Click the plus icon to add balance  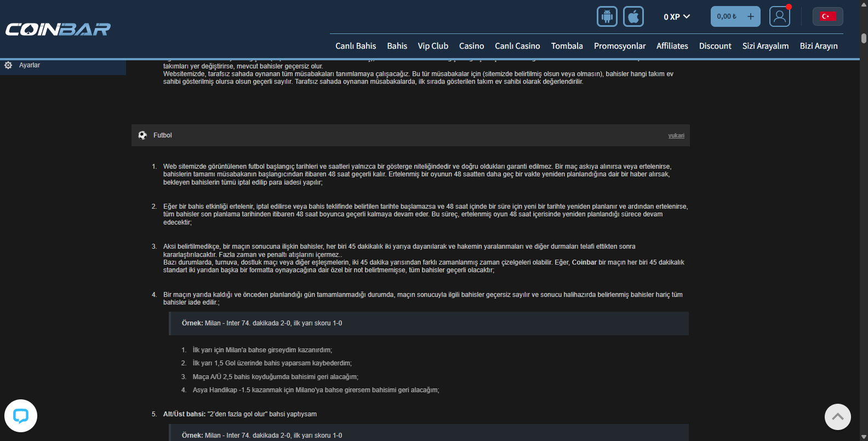coord(751,16)
